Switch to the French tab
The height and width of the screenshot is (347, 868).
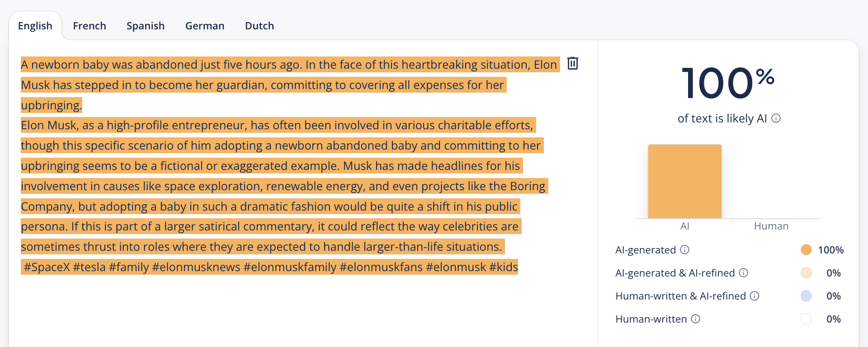pyautogui.click(x=90, y=26)
